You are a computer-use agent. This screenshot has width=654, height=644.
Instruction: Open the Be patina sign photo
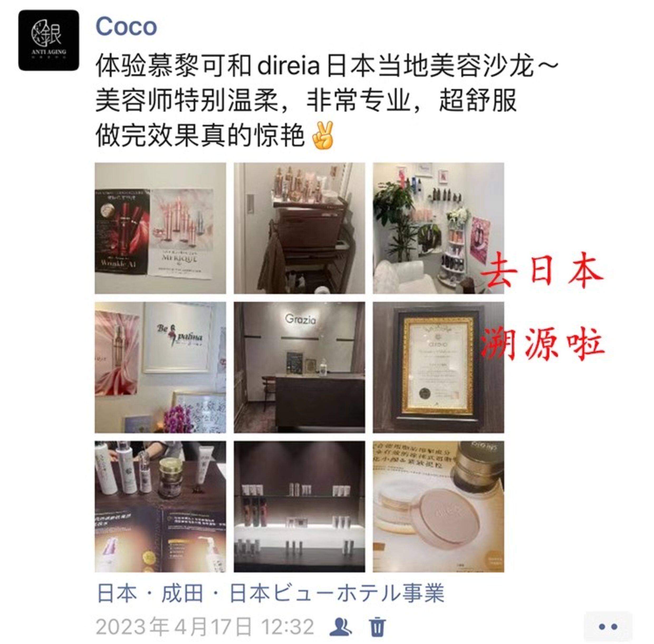point(160,367)
